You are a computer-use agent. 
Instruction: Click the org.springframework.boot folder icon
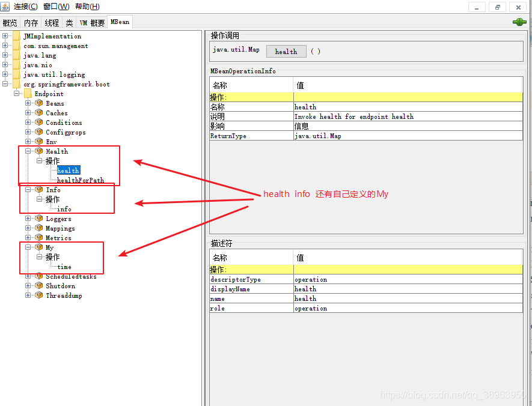(16, 83)
